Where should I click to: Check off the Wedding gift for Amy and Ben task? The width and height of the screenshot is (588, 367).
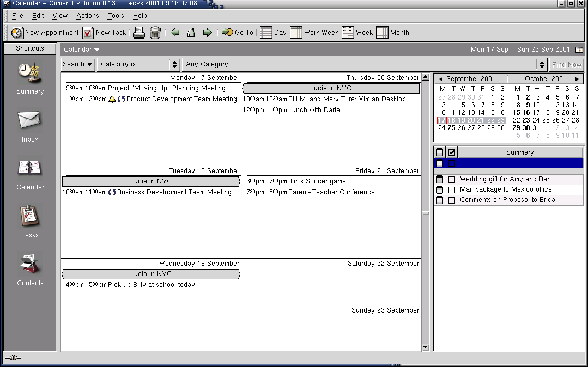pos(451,180)
